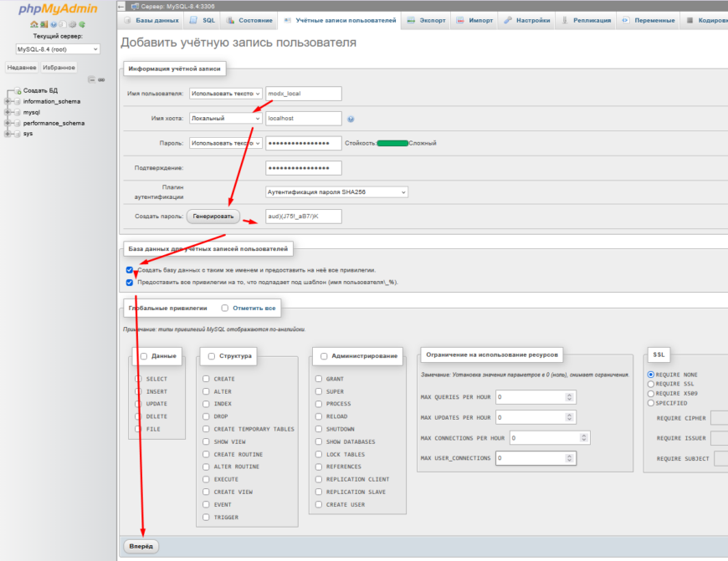Toggle link with main panel chain icon
This screenshot has height=561, width=728.
[101, 79]
